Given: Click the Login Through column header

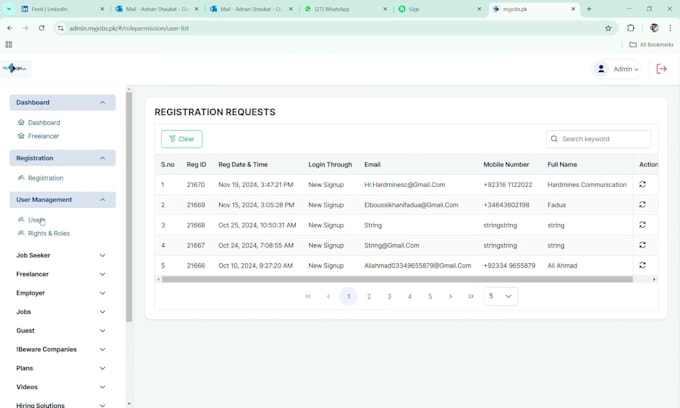Looking at the screenshot, I should pyautogui.click(x=330, y=165).
